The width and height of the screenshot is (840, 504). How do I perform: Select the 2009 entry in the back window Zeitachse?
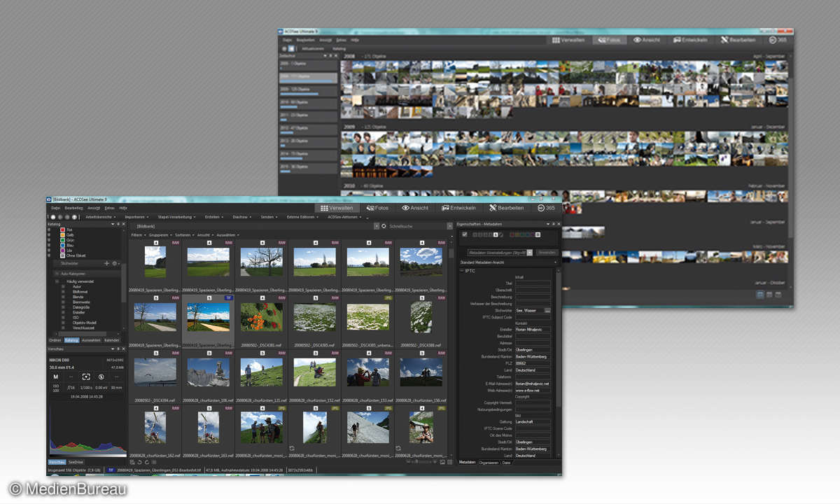tap(309, 91)
